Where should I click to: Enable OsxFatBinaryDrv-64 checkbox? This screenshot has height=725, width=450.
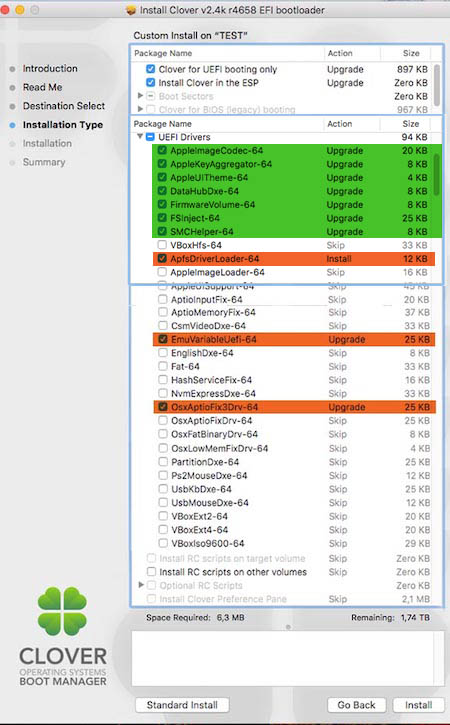tap(163, 434)
